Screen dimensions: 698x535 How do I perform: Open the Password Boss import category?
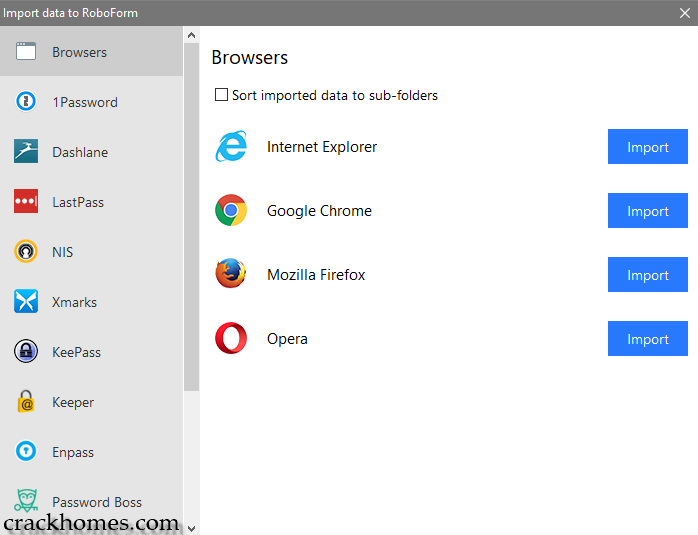tap(96, 501)
